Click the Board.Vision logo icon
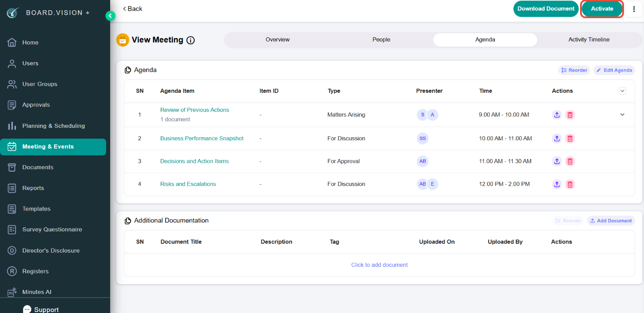This screenshot has width=644, height=313. tap(12, 12)
